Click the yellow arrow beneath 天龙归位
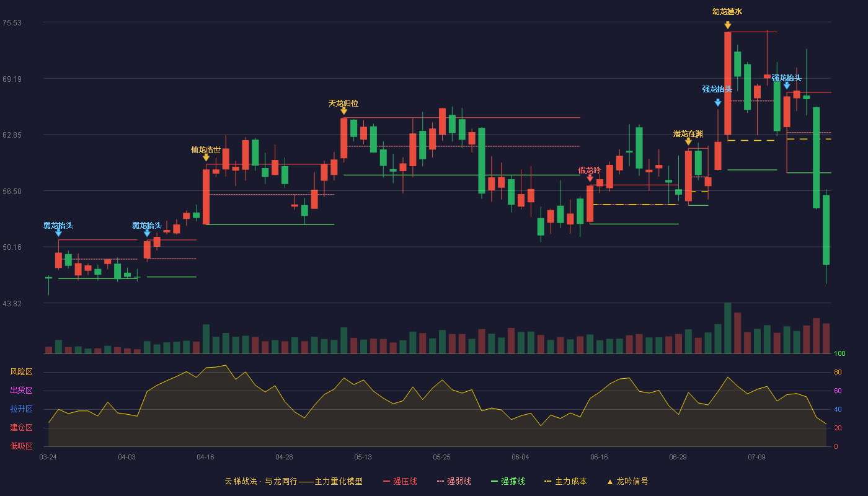This screenshot has width=868, height=496. tap(343, 111)
